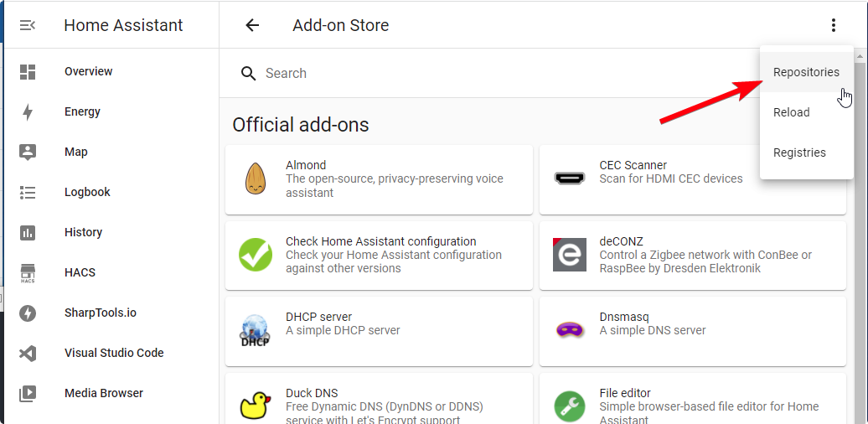
Task: Collapse the sidebar with the menu icon
Action: coord(27,25)
